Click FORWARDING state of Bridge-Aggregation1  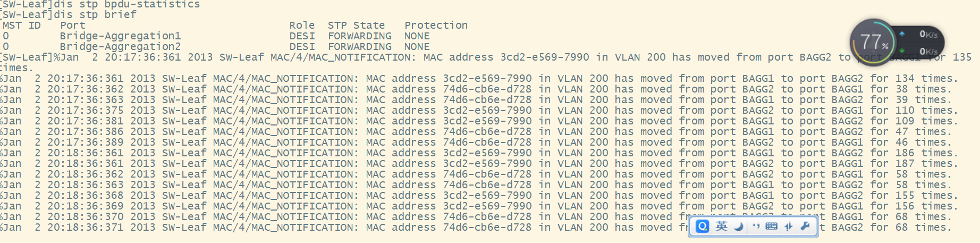(x=359, y=36)
